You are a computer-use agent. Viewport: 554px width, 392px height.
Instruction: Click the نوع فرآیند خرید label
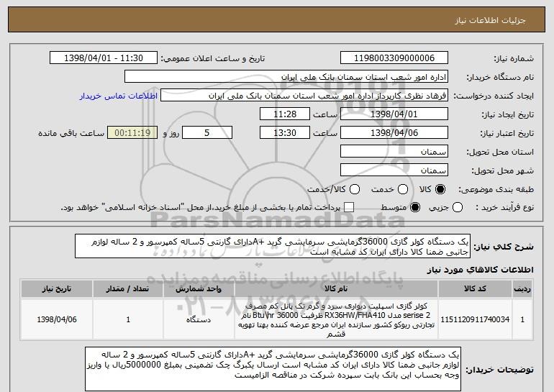click(505, 208)
